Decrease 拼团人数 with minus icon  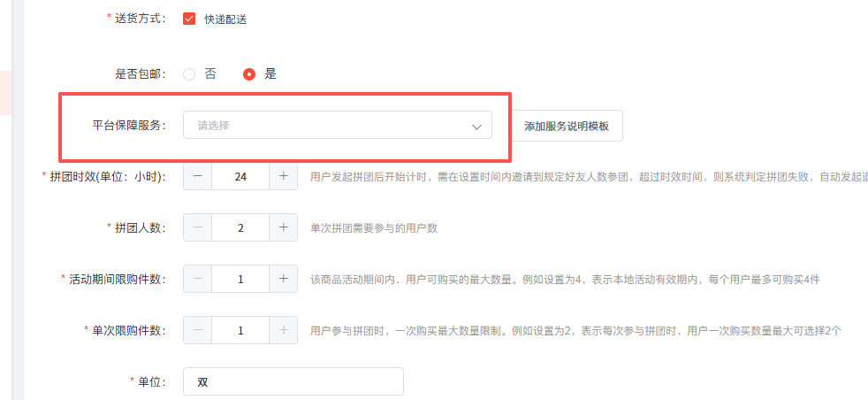click(197, 227)
